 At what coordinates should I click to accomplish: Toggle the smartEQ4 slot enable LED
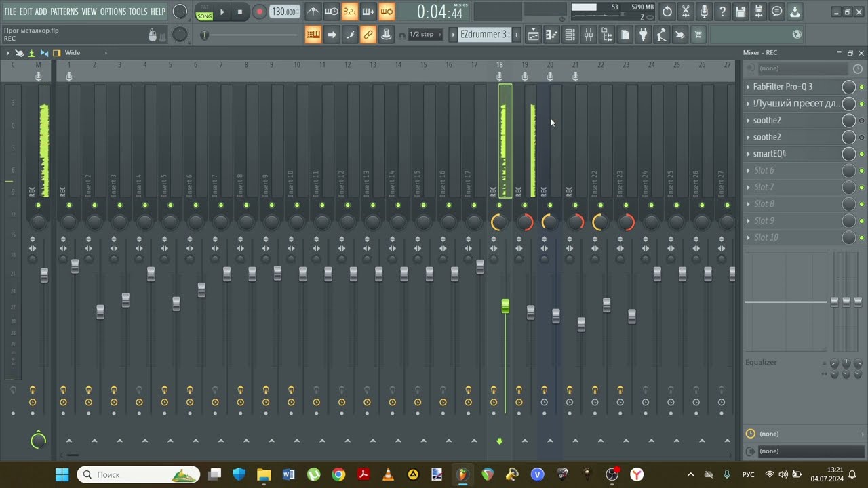(x=861, y=154)
